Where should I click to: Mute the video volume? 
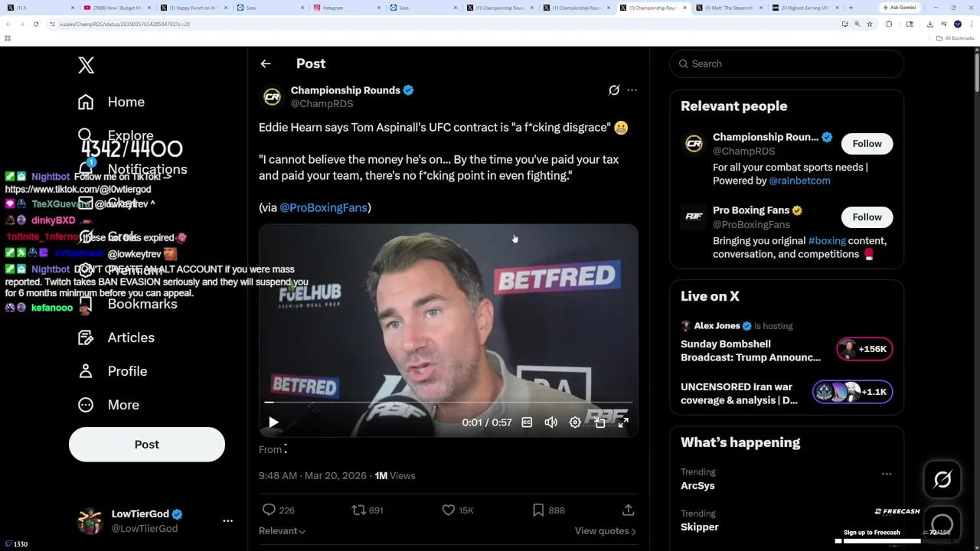click(551, 422)
